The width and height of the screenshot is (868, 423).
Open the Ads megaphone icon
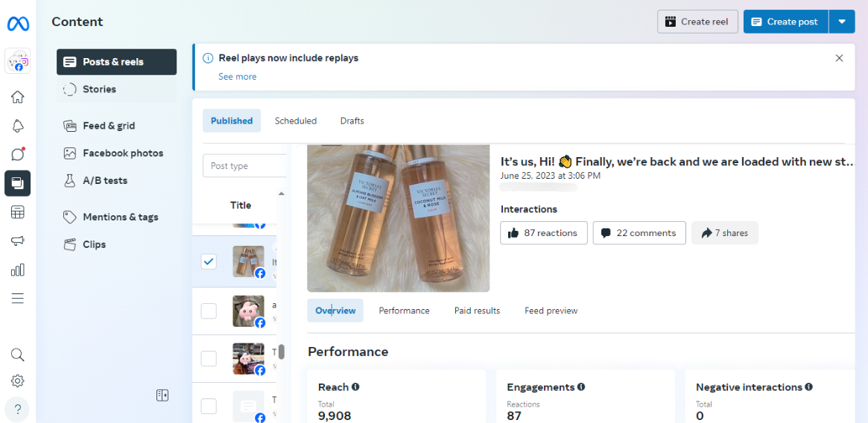18,241
